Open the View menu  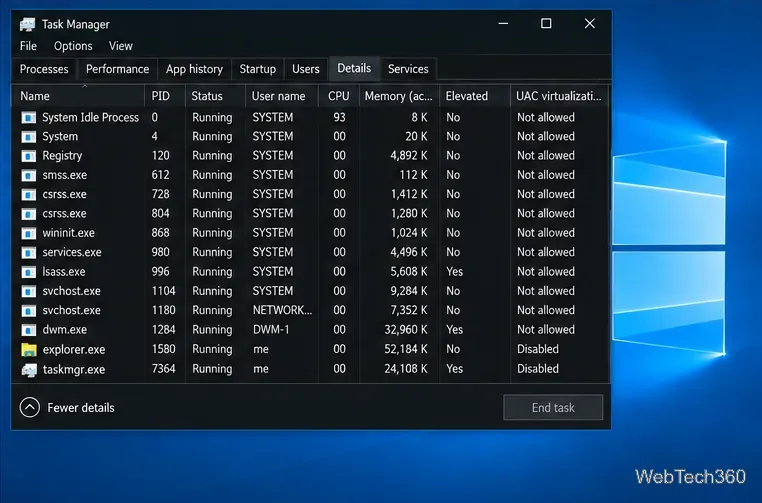point(121,46)
